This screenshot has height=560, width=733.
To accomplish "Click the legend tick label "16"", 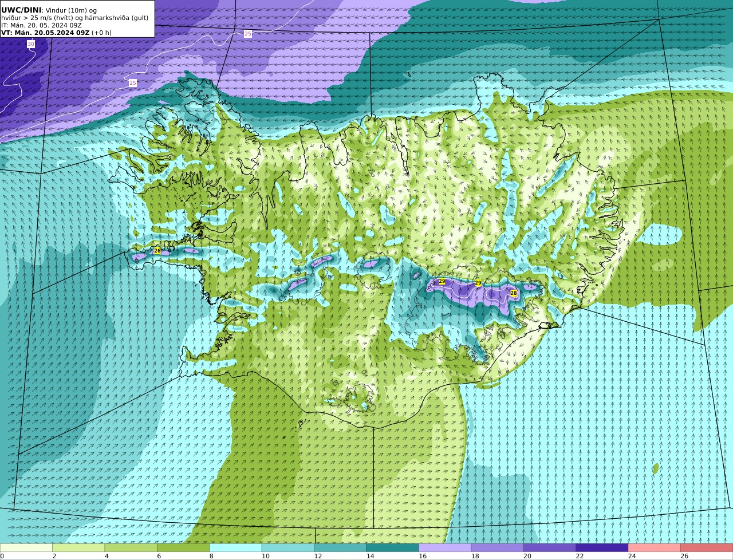I will 423,556.
